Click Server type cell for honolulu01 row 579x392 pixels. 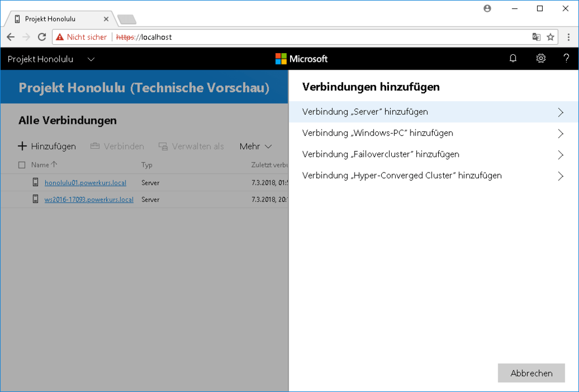coord(150,183)
